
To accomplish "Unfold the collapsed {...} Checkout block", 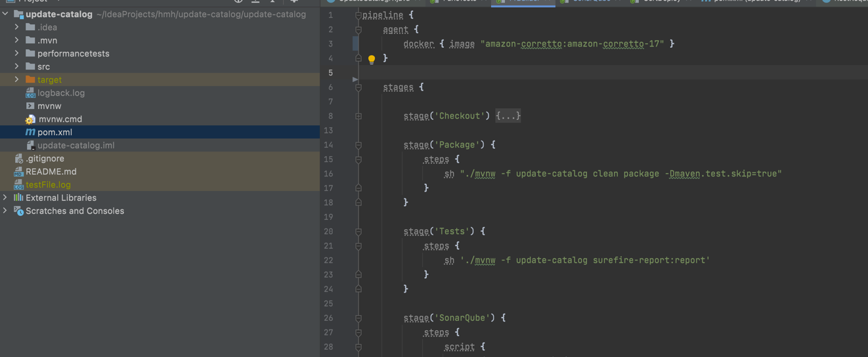I will click(508, 116).
